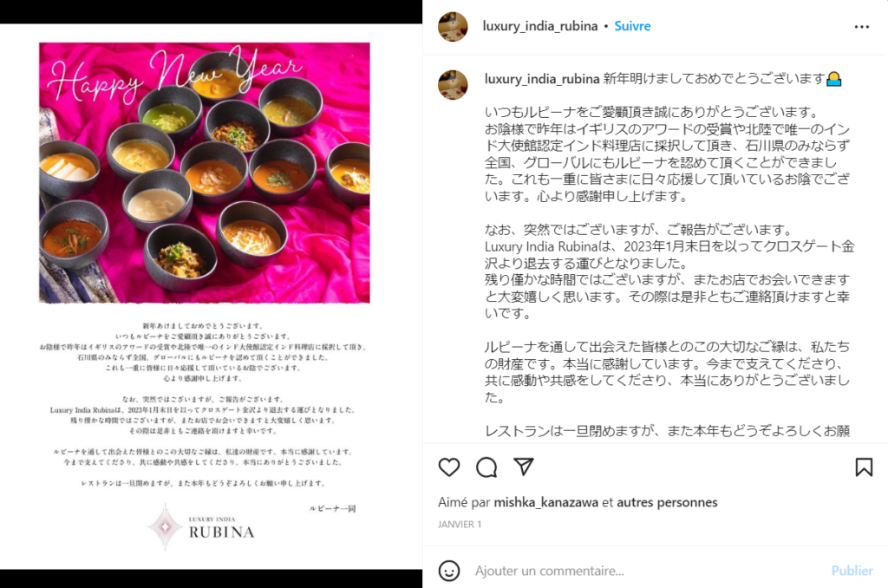Click the Publier button
888x588 pixels.
click(x=852, y=571)
